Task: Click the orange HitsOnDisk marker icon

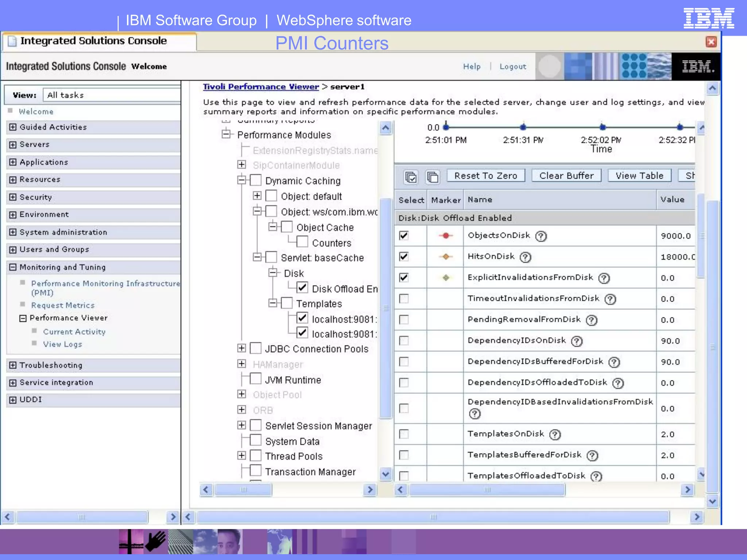Action: [445, 257]
